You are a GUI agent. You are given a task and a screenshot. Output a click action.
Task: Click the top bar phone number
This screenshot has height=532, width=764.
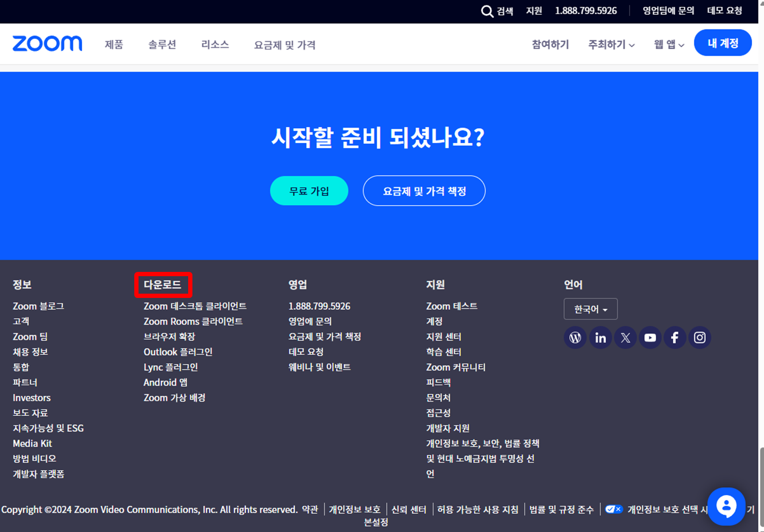[x=586, y=11]
